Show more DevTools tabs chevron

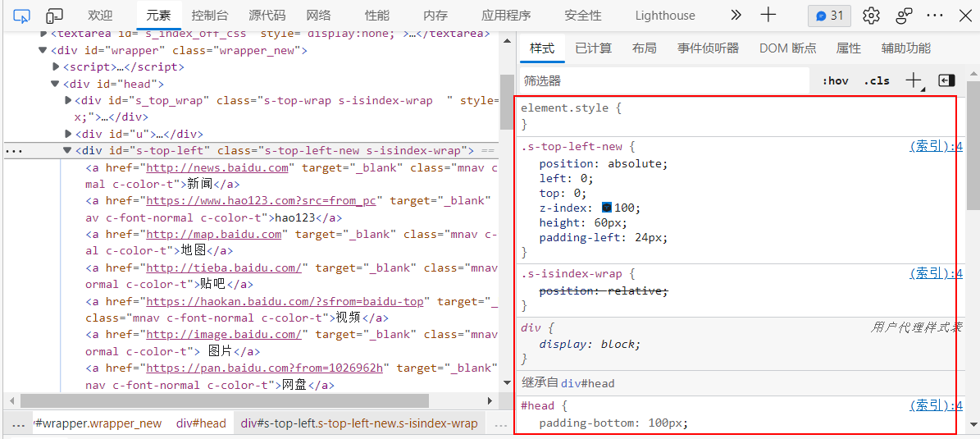click(736, 16)
